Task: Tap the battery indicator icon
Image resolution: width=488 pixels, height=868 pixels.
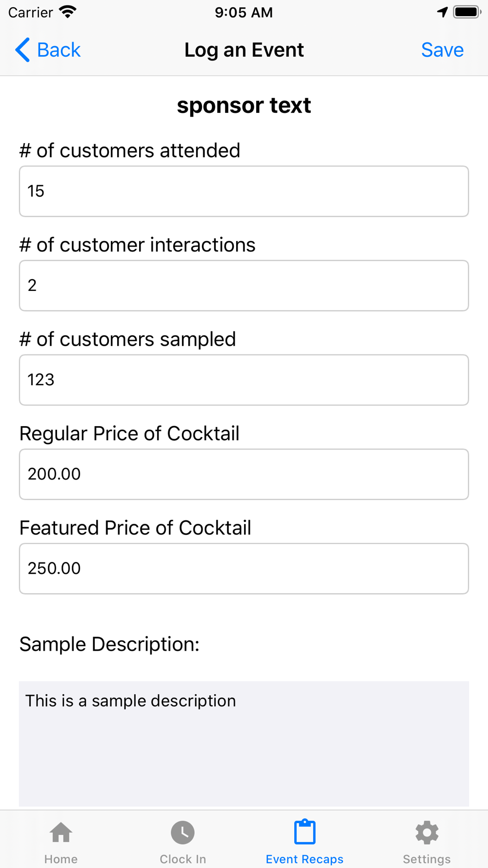Action: click(467, 12)
